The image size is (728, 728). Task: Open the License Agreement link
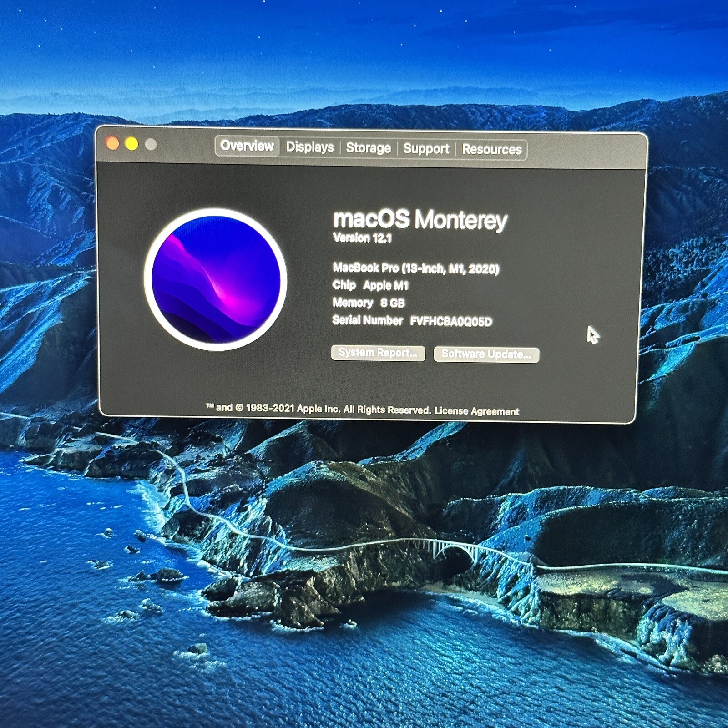(x=477, y=411)
